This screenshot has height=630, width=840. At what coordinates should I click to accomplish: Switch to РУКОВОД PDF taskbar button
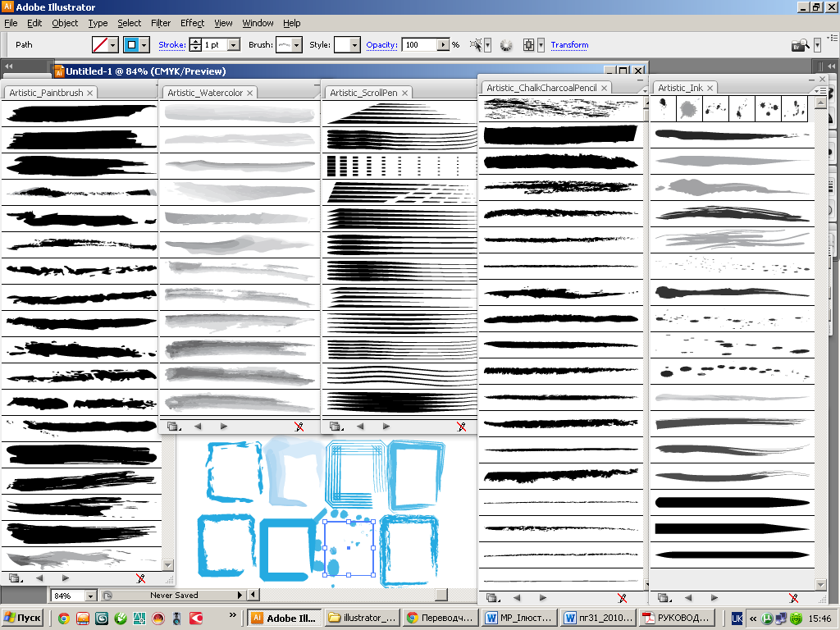(x=677, y=618)
